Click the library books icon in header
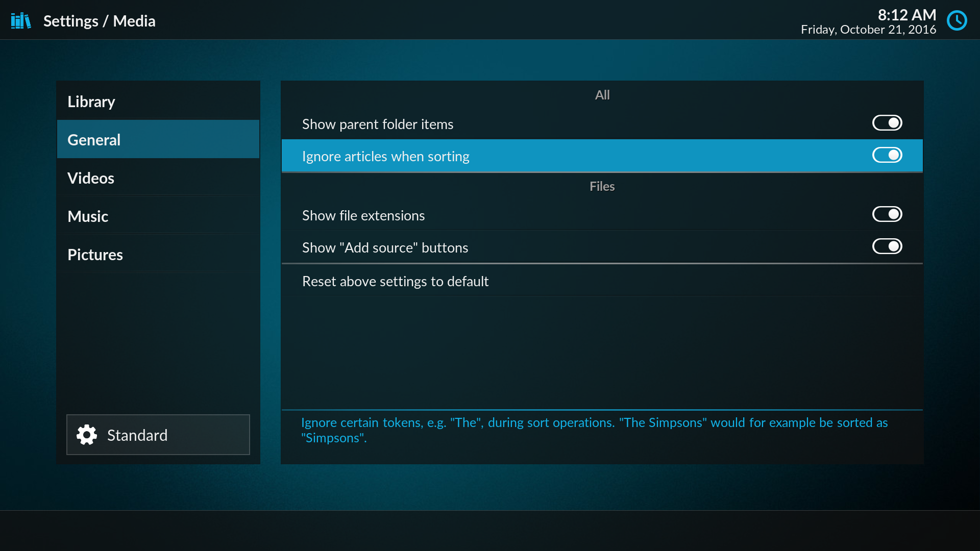980x551 pixels. [x=21, y=21]
